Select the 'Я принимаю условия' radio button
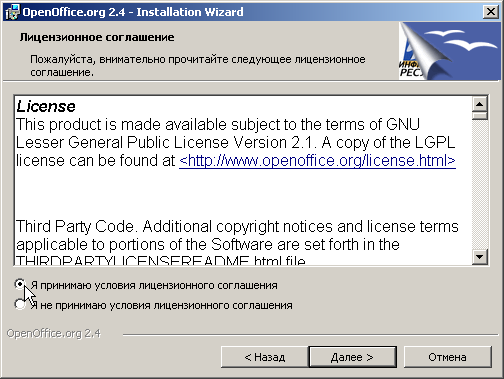The height and width of the screenshot is (379, 504). [x=20, y=284]
